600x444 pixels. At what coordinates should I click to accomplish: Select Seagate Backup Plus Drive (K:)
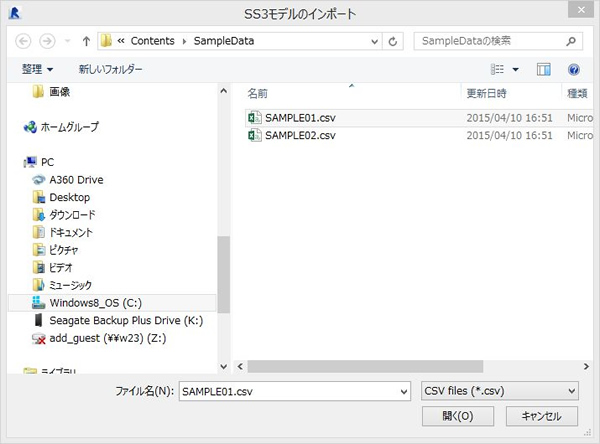118,321
